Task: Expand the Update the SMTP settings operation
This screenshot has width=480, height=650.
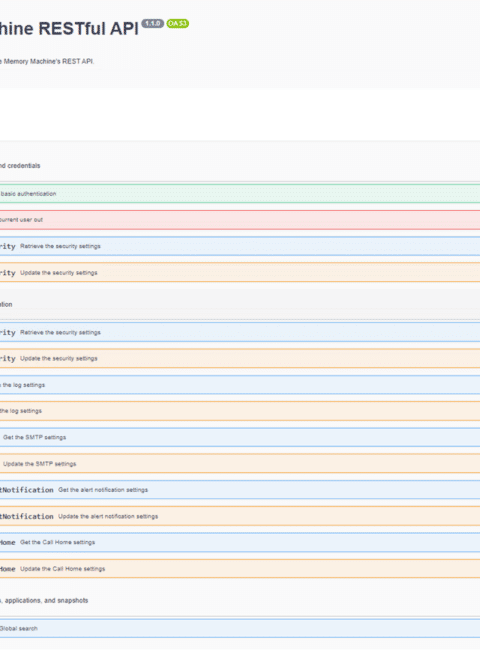Action: pos(240,463)
